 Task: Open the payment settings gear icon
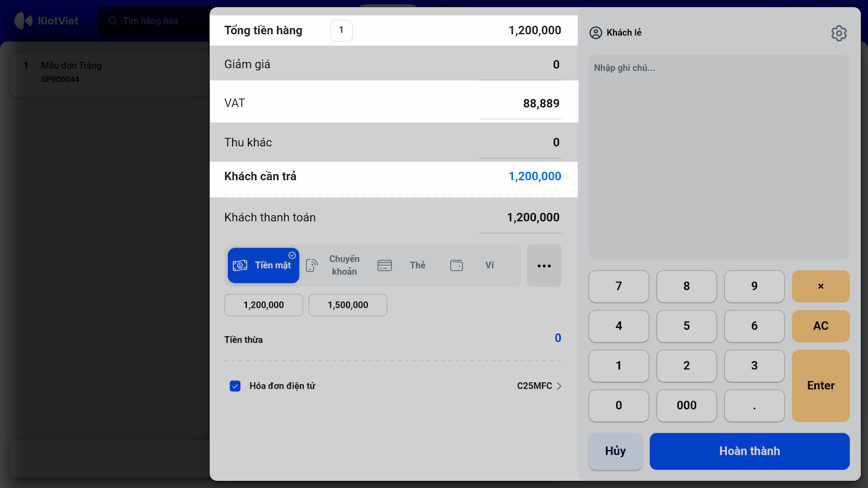(x=839, y=33)
